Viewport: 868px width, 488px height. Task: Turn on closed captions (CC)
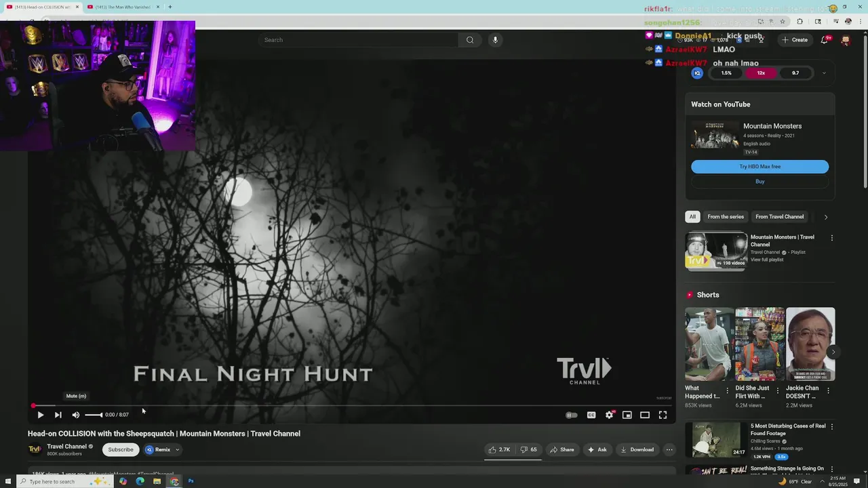click(x=591, y=415)
